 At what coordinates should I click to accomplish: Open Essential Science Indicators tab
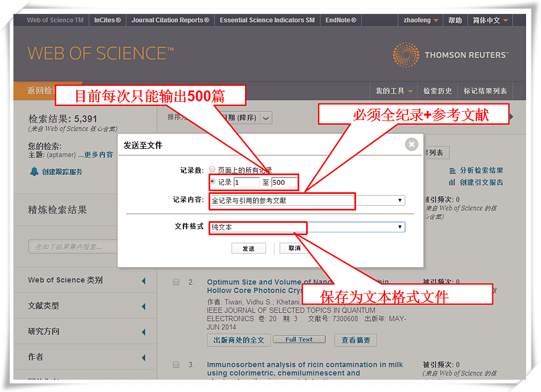click(267, 20)
